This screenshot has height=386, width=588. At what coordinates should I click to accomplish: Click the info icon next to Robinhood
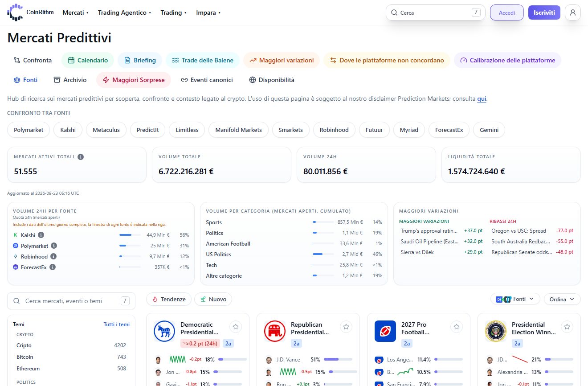(x=53, y=256)
